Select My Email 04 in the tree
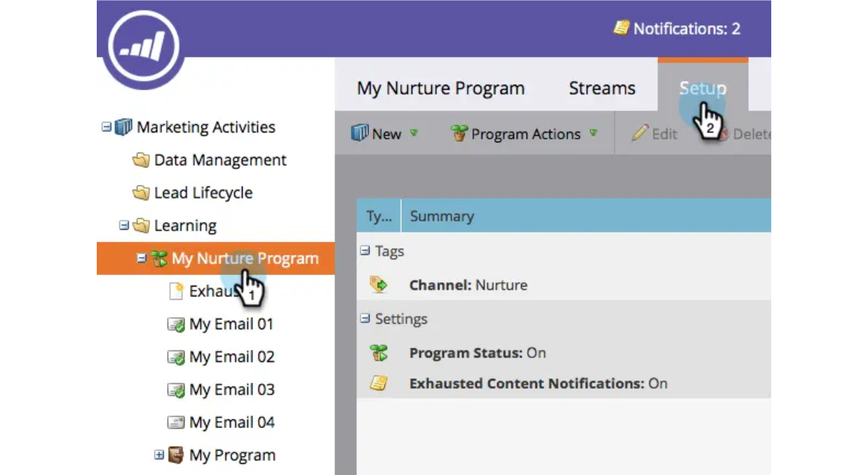Screen dimensions: 868x475 click(x=231, y=423)
